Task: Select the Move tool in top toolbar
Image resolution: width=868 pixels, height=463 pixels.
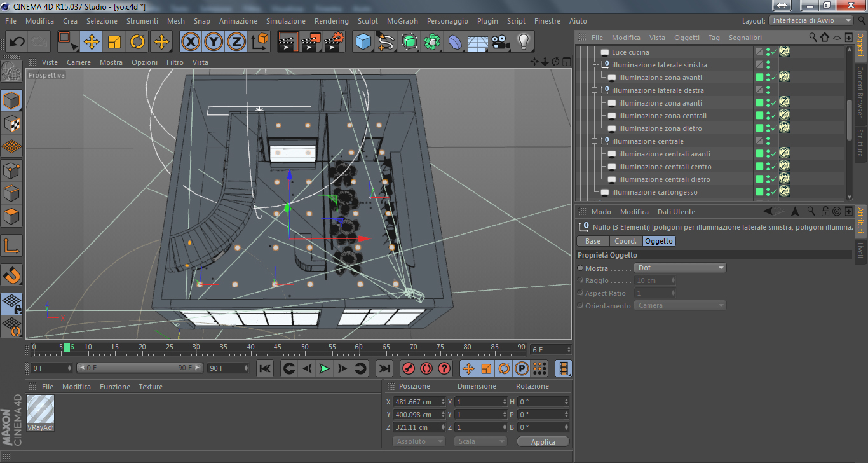Action: pos(92,42)
